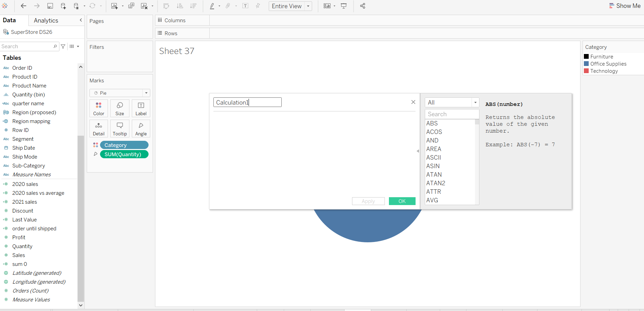The image size is (644, 311).
Task: Click the Apply button in the calculation dialog
Action: 368,201
